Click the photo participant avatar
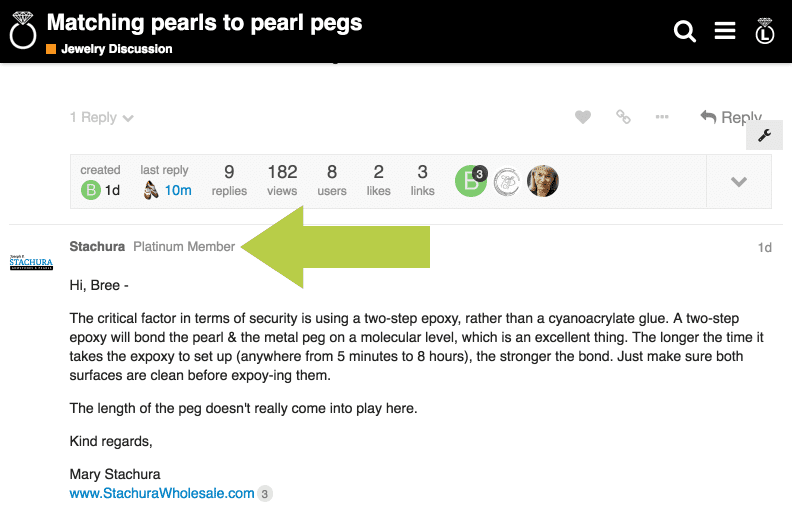Viewport: 792px width, 528px height. (542, 181)
